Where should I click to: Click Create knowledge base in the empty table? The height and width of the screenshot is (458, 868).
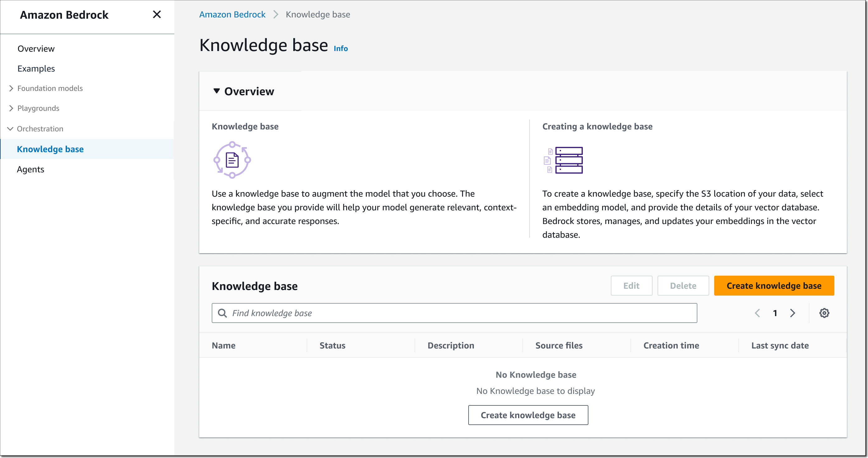click(528, 415)
